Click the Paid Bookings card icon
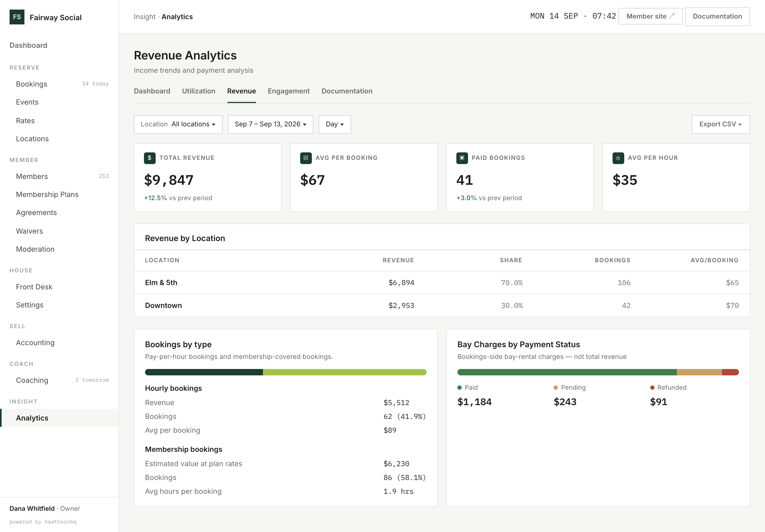 [462, 158]
